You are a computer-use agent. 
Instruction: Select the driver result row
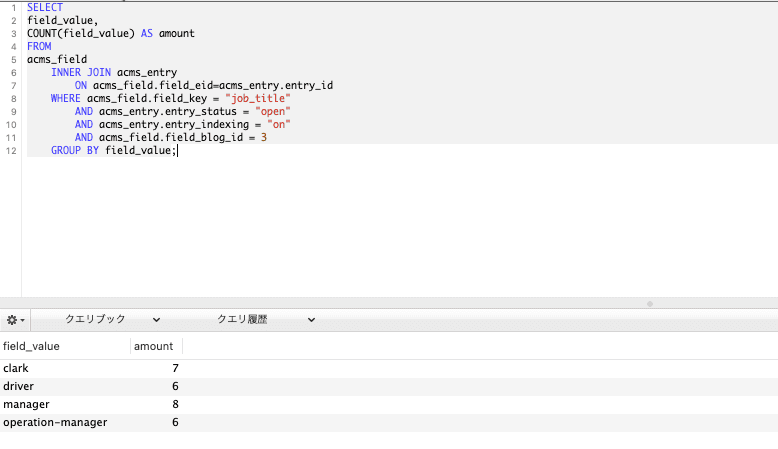pos(389,386)
